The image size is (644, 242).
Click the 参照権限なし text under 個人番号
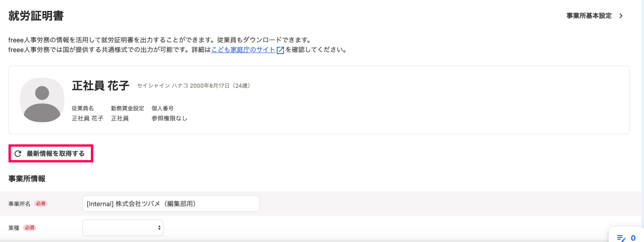pyautogui.click(x=169, y=119)
